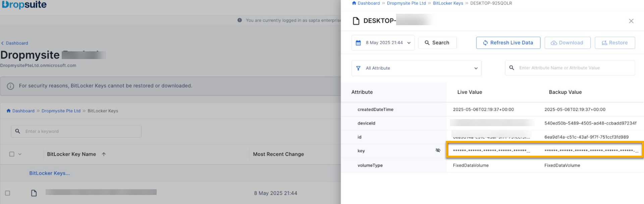Click the document icon next to DESKTOP title
The image size is (644, 204).
356,21
